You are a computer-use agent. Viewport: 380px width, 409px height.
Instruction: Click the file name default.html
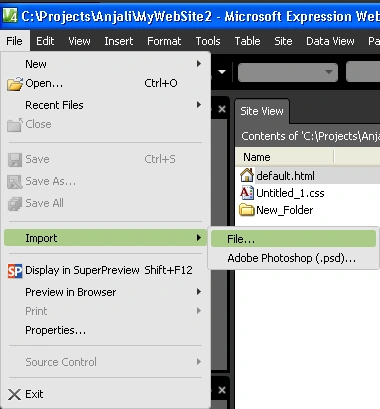pyautogui.click(x=285, y=176)
